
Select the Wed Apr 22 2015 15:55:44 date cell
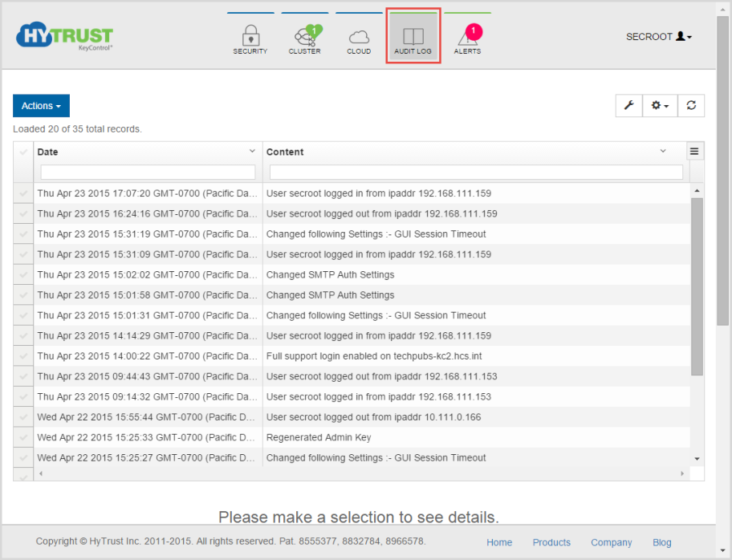[148, 417]
